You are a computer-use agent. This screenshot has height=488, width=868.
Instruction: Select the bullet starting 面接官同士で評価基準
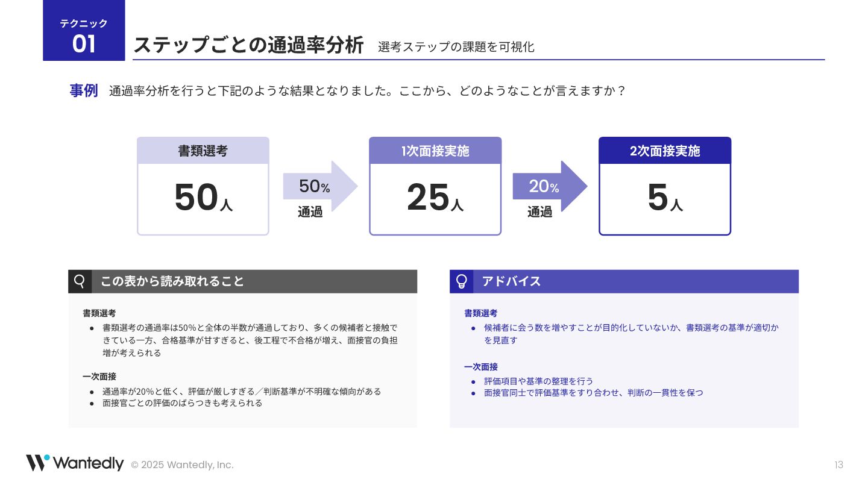(x=594, y=393)
